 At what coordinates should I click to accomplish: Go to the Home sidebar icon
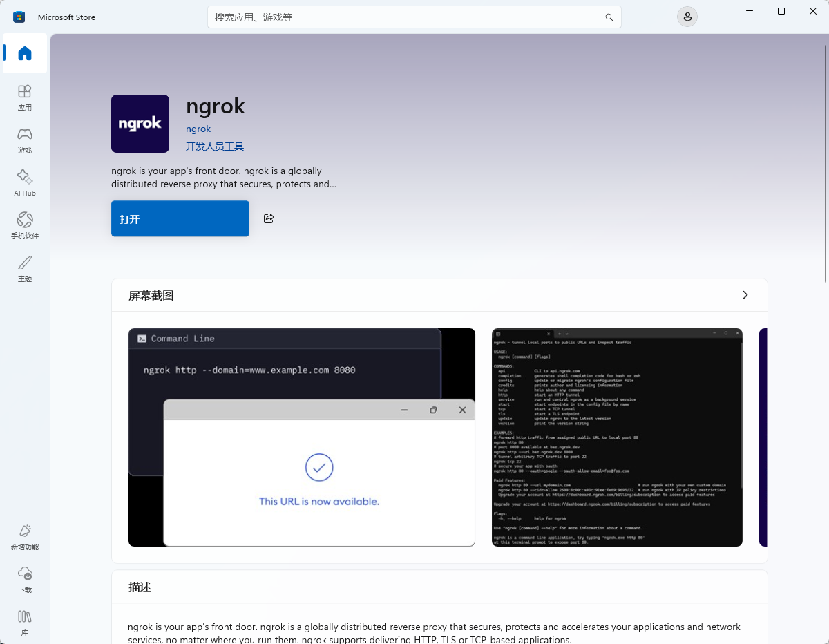[25, 53]
